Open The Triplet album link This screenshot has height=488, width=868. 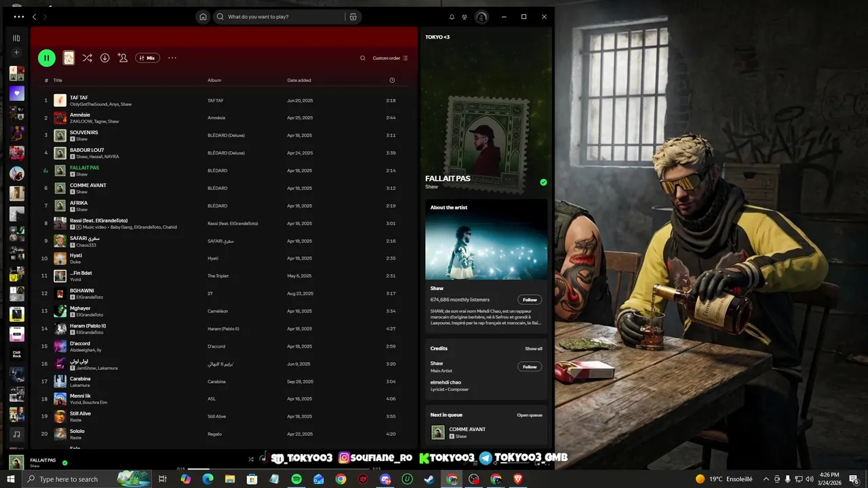(x=218, y=276)
